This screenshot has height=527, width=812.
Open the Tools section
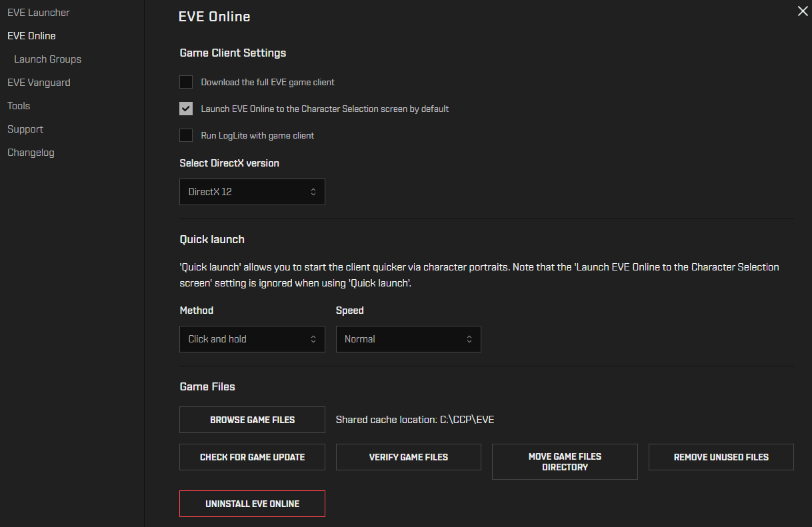pyautogui.click(x=19, y=106)
